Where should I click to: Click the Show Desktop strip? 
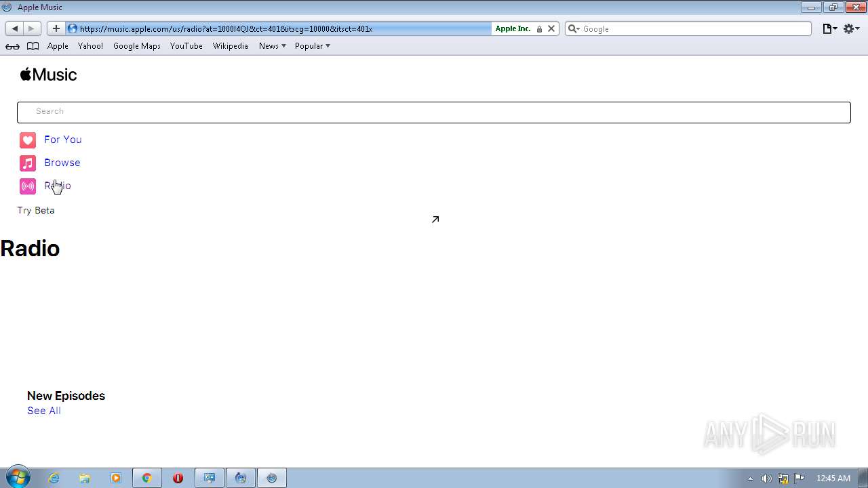pos(863,478)
